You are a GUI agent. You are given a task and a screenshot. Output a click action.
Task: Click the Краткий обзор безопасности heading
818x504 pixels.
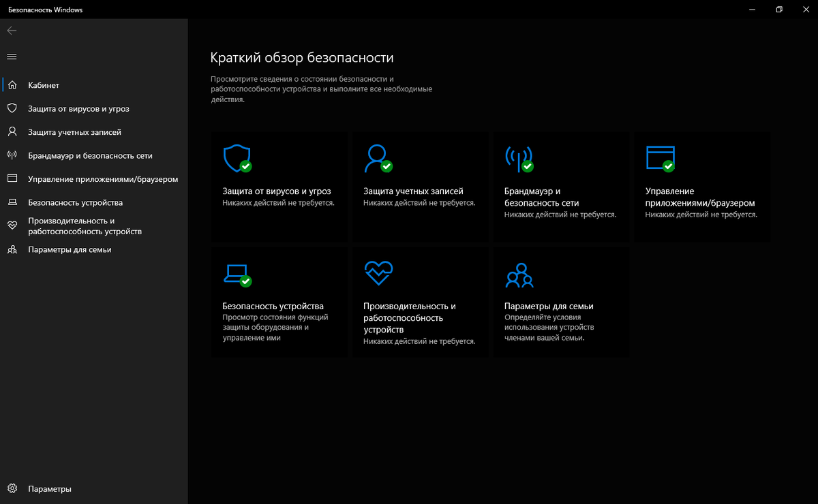click(x=302, y=58)
